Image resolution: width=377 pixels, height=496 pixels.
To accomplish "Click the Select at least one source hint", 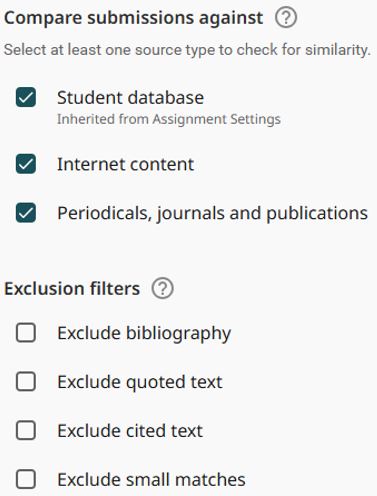I will point(187,50).
